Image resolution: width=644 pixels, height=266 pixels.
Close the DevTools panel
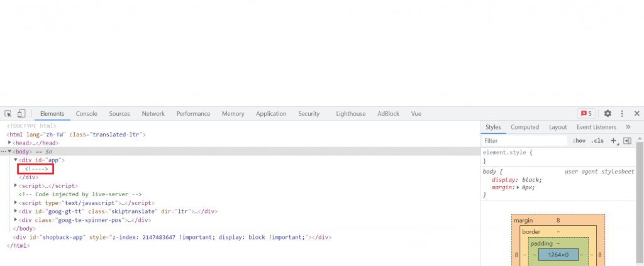coord(636,114)
